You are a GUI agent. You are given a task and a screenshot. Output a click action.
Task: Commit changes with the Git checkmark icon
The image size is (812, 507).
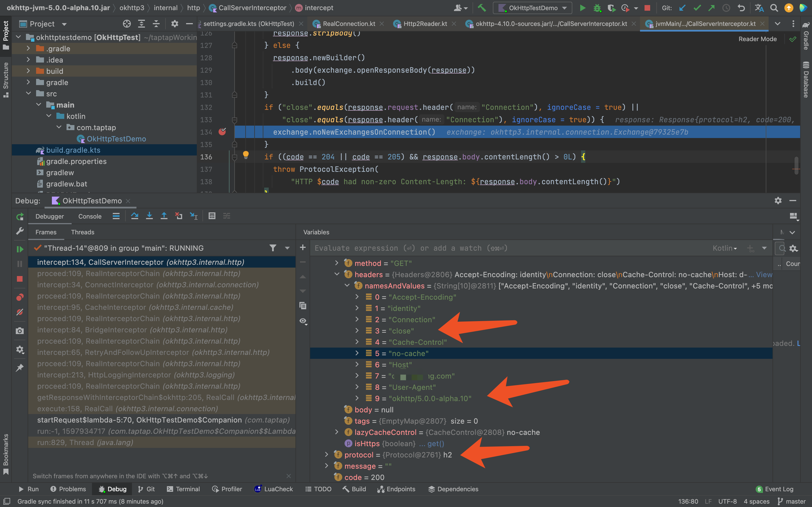coord(697,8)
